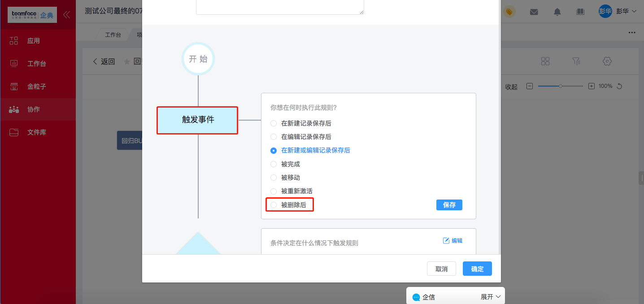Click the blue 保存 button

(449, 205)
